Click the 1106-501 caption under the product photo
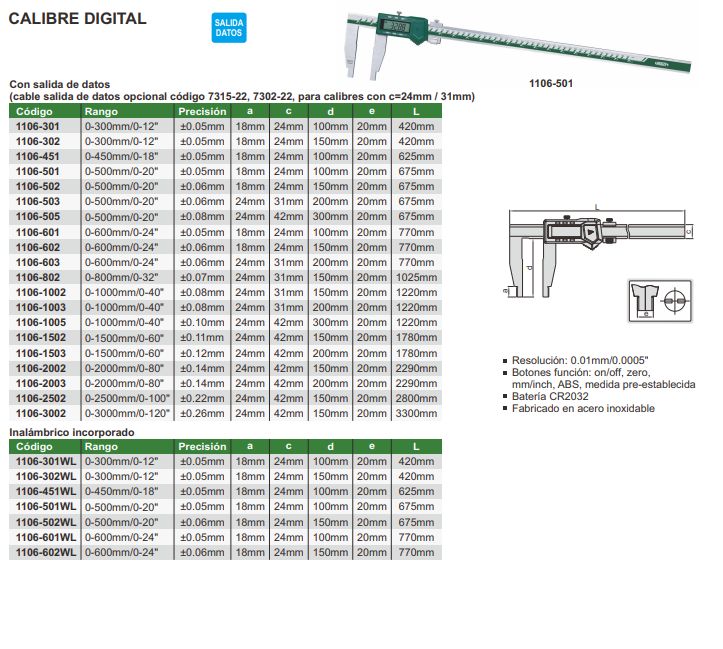 pos(547,84)
